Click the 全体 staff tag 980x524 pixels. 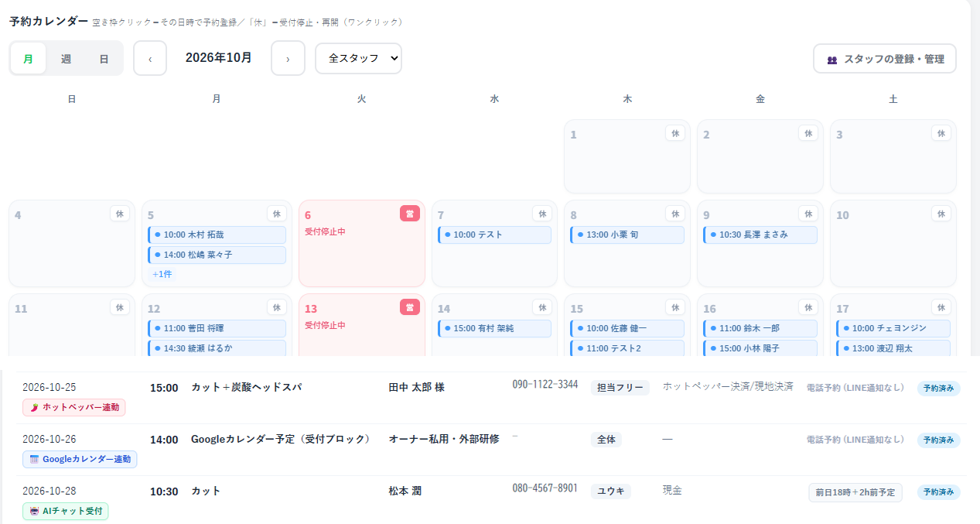click(x=606, y=440)
